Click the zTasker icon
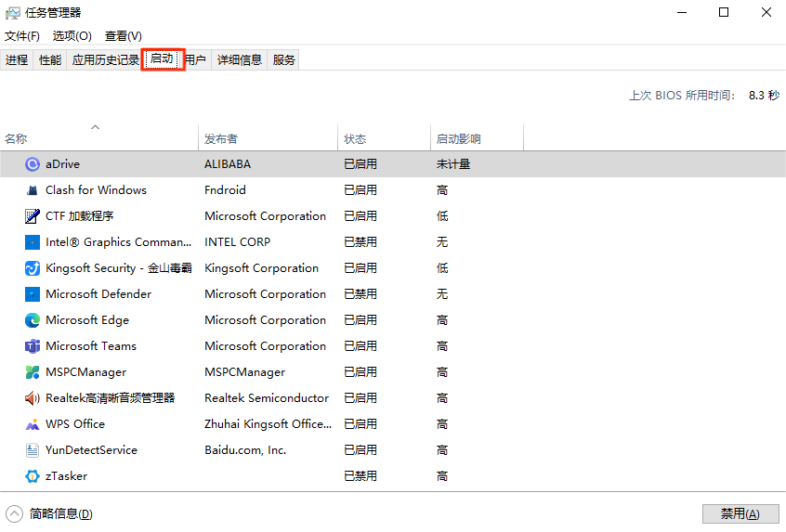This screenshot has height=532, width=786. (x=33, y=476)
